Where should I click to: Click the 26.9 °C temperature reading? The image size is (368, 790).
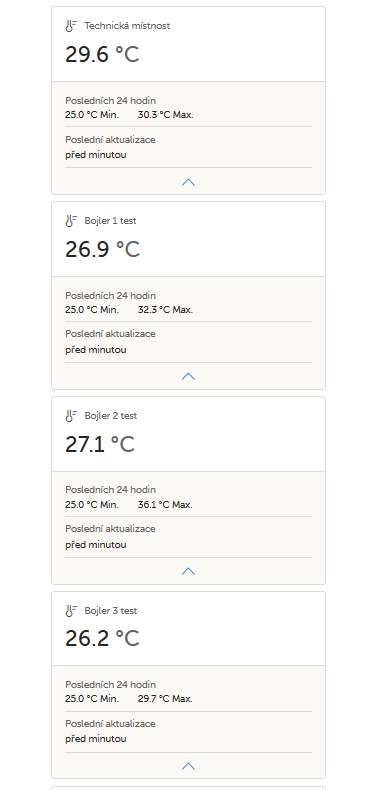coord(102,249)
